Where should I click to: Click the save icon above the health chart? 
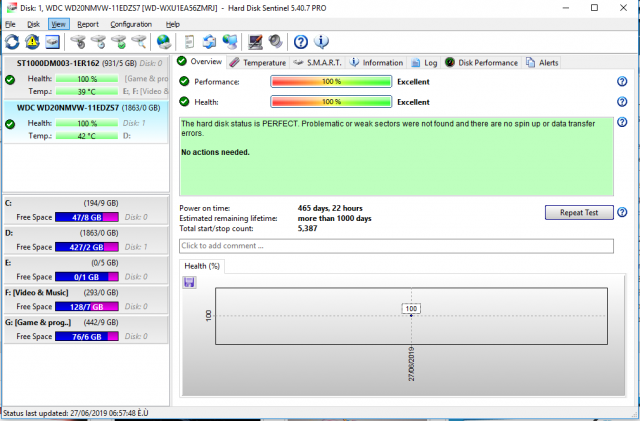point(189,283)
